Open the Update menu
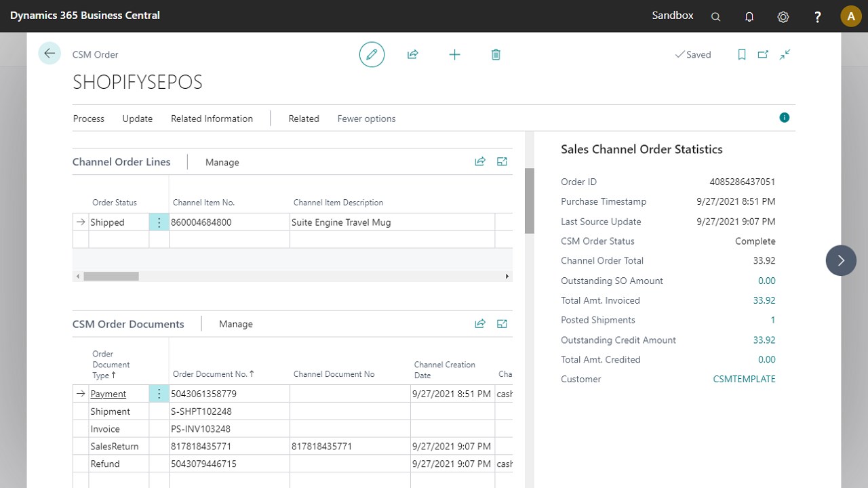868x488 pixels. (x=138, y=119)
